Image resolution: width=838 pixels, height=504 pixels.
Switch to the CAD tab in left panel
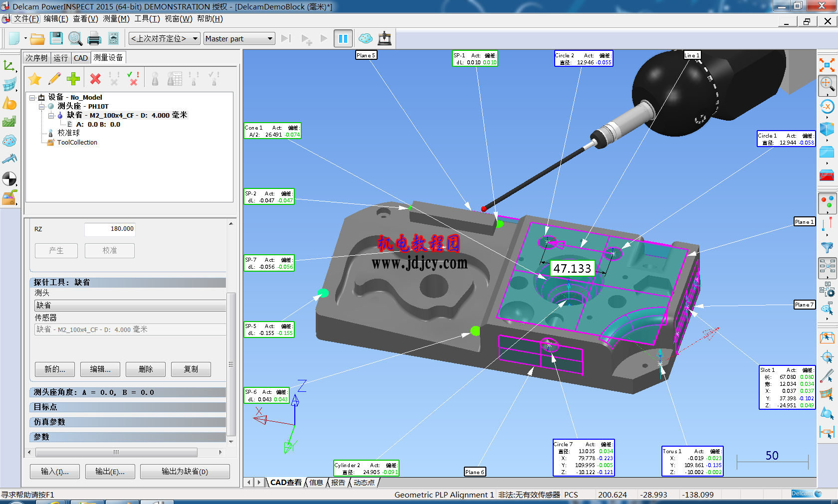tap(81, 58)
